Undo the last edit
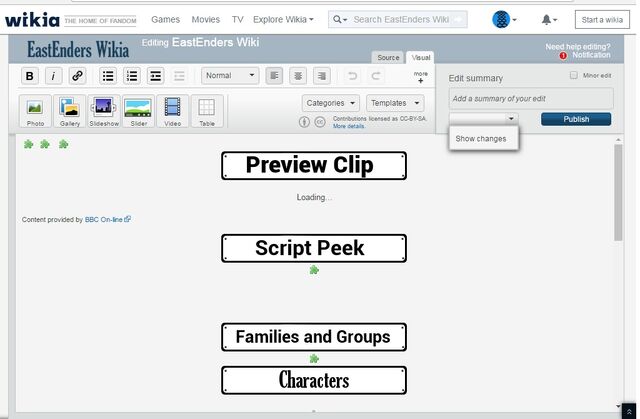This screenshot has height=419, width=640. [352, 76]
